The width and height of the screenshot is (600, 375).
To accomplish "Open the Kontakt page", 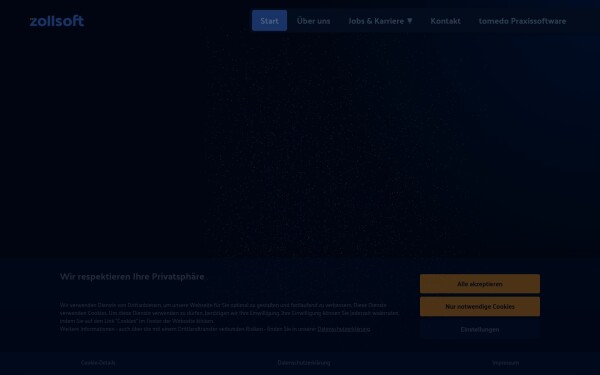I will click(x=445, y=21).
